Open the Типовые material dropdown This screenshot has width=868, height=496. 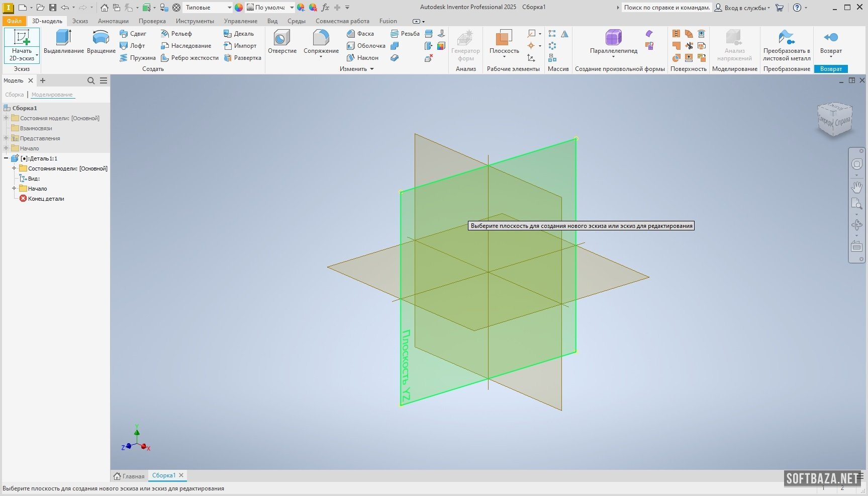(229, 8)
